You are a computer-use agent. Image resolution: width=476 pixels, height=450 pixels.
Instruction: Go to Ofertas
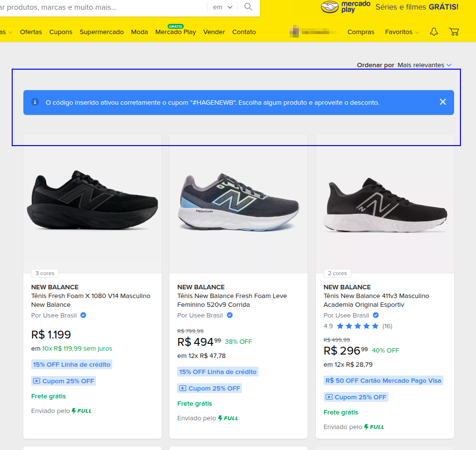[31, 32]
